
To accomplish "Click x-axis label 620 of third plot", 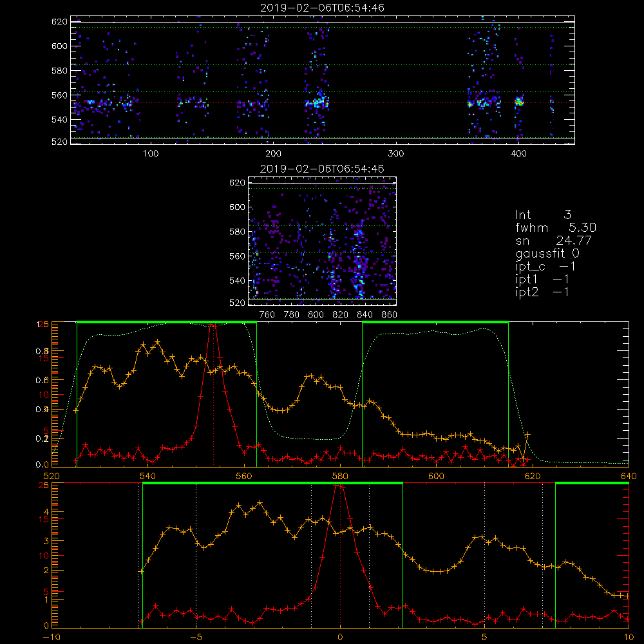I will 533,476.
